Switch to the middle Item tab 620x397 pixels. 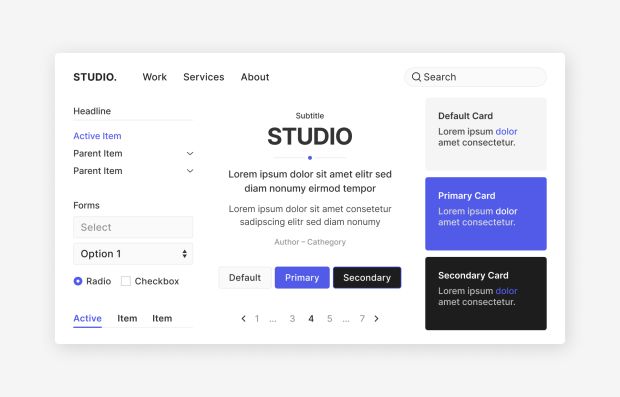[x=127, y=318]
